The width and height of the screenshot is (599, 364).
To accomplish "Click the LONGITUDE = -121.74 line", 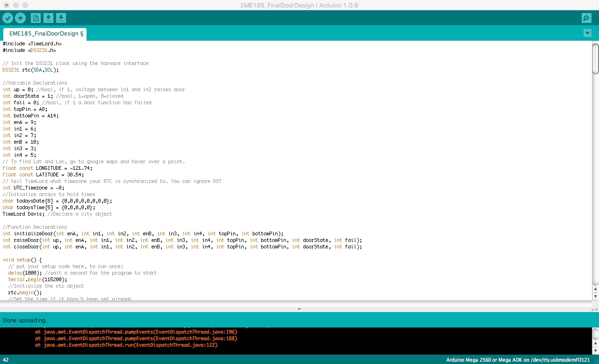I will [48, 168].
